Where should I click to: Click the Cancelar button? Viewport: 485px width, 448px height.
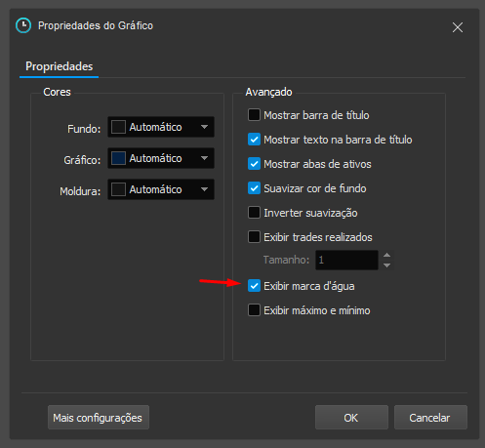pyautogui.click(x=430, y=418)
